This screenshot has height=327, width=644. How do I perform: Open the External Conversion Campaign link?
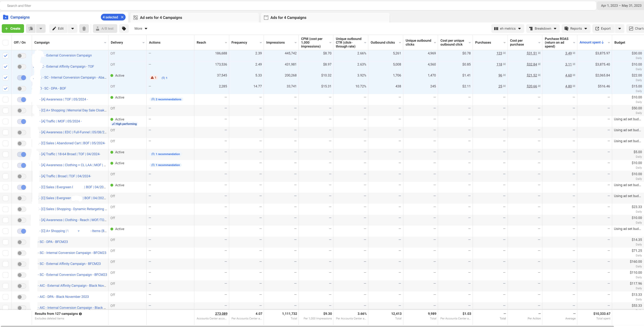tap(69, 55)
